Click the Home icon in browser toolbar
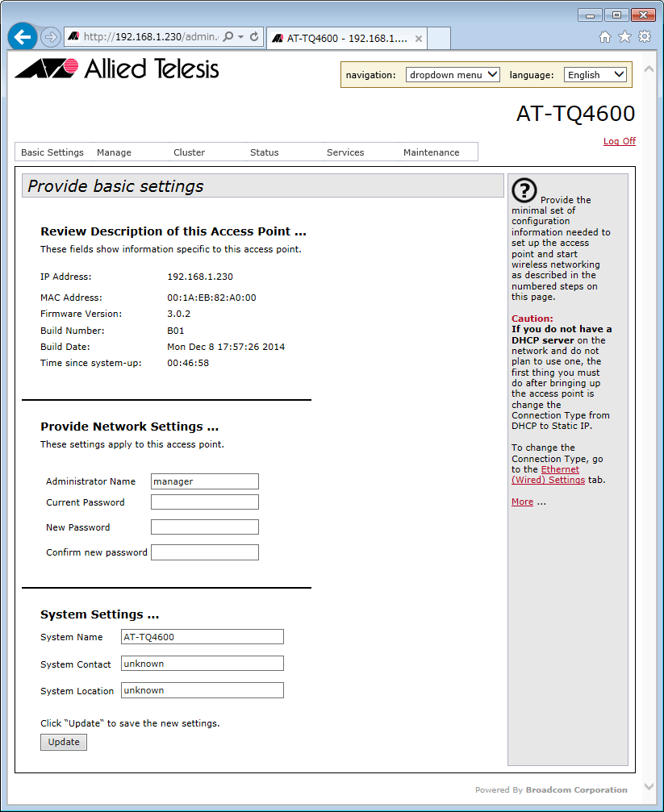Image resolution: width=664 pixels, height=812 pixels. point(605,37)
